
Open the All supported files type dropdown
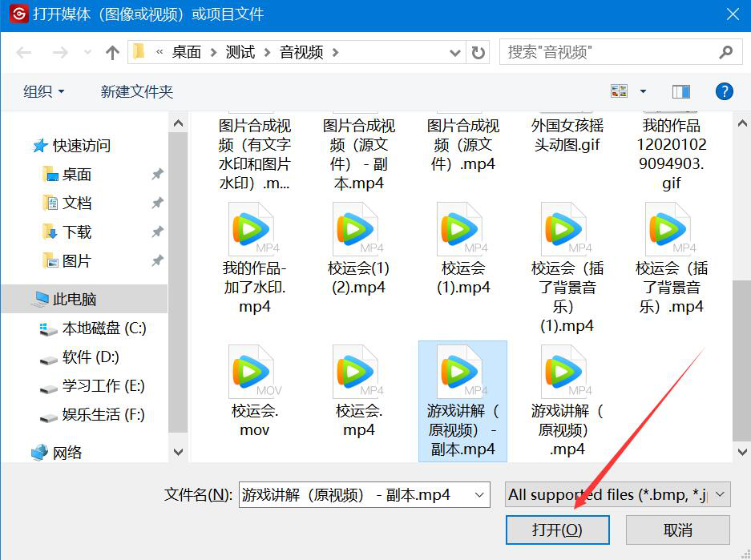pos(617,494)
